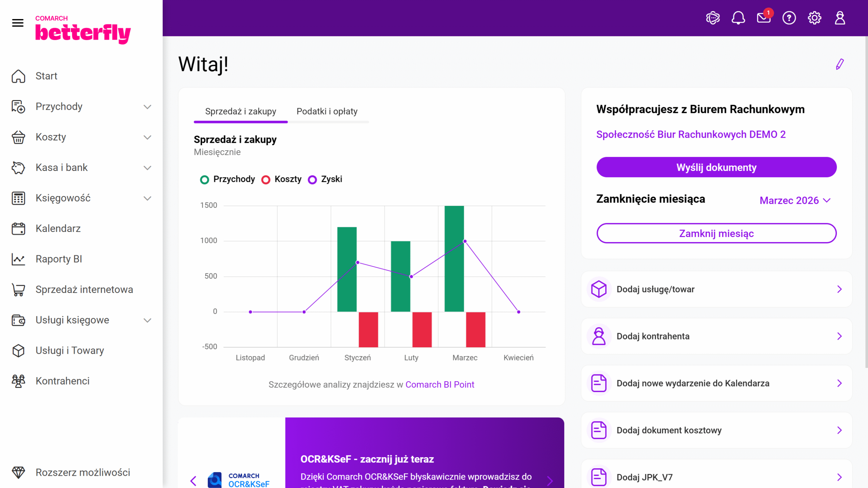
Task: Open the hamburger menu icon
Action: click(18, 23)
